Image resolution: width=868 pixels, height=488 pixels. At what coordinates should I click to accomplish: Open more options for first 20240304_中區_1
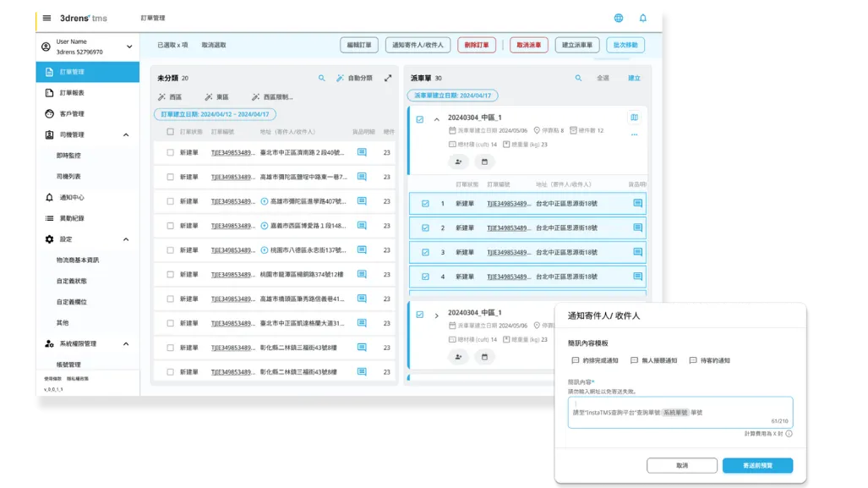click(x=635, y=134)
